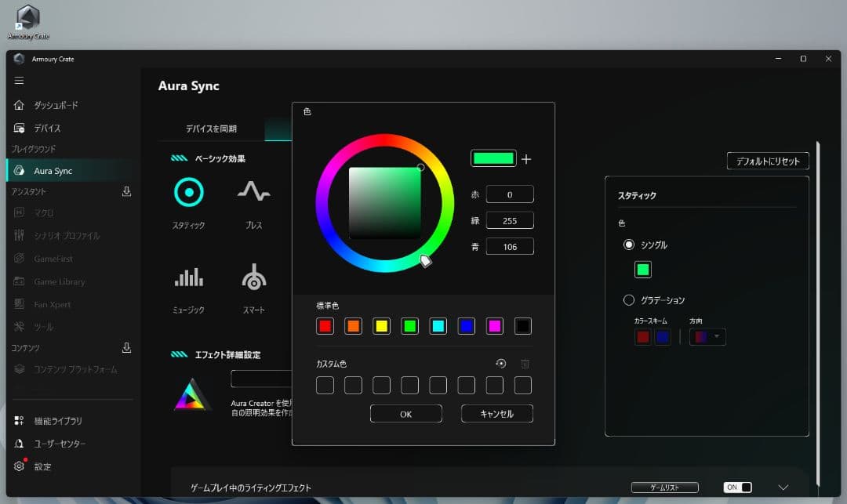The height and width of the screenshot is (504, 847).
Task: Click the Cancel (キャンセル) button
Action: 496,414
